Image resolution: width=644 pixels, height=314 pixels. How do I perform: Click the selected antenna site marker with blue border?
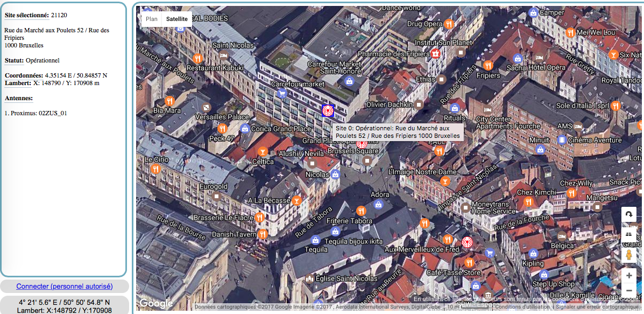(328, 110)
